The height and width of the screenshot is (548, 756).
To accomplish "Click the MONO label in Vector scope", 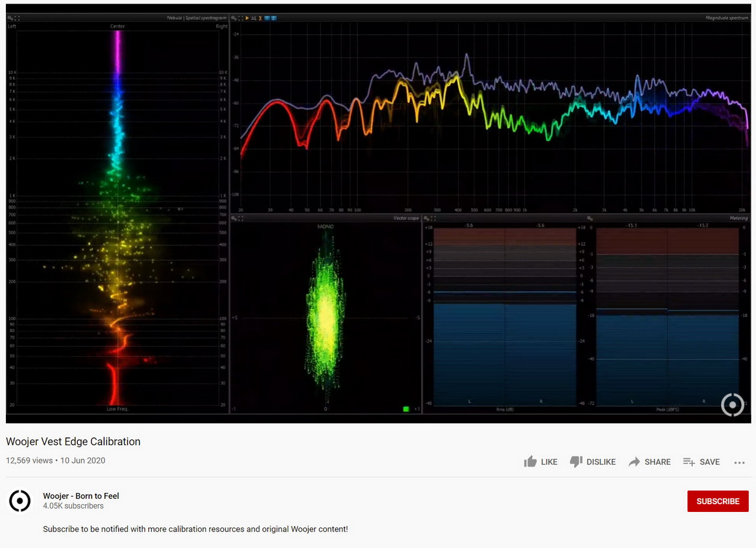I will [325, 226].
